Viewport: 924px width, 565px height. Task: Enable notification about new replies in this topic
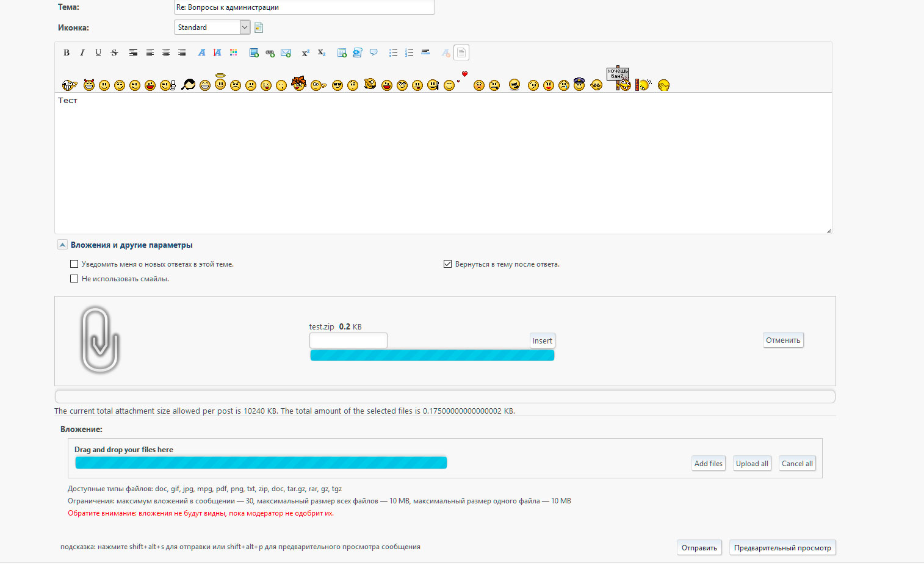coord(74,264)
